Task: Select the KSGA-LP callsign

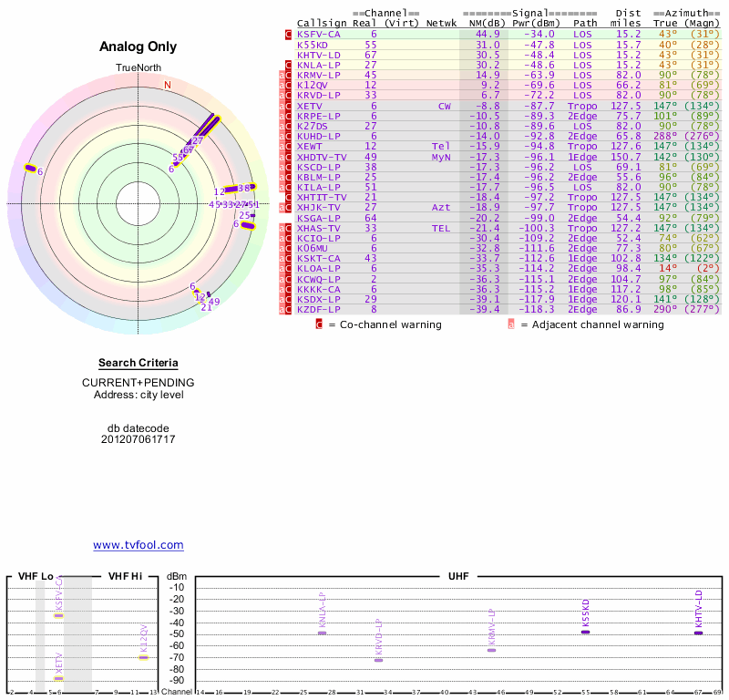Action: [318, 218]
